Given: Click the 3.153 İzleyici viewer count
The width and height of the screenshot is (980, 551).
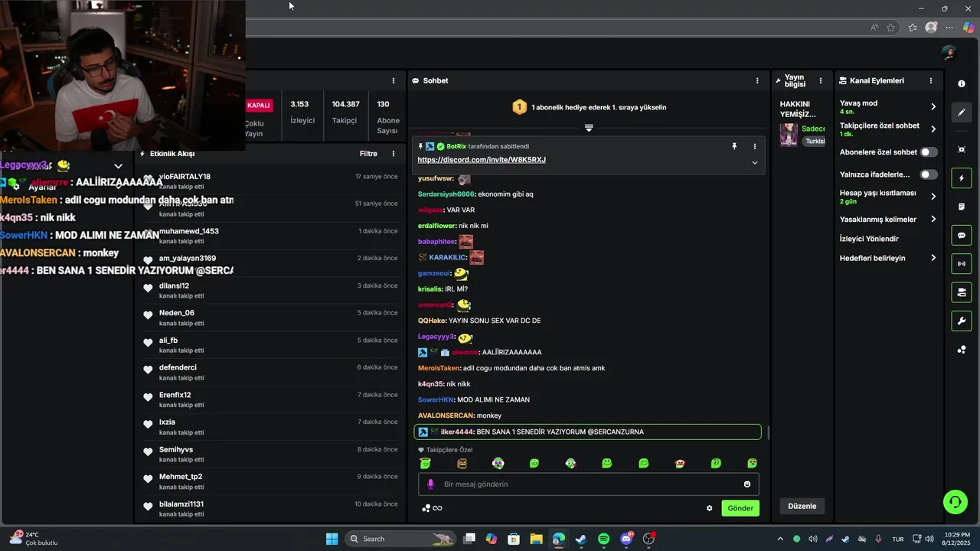Looking at the screenshot, I should pos(302,112).
